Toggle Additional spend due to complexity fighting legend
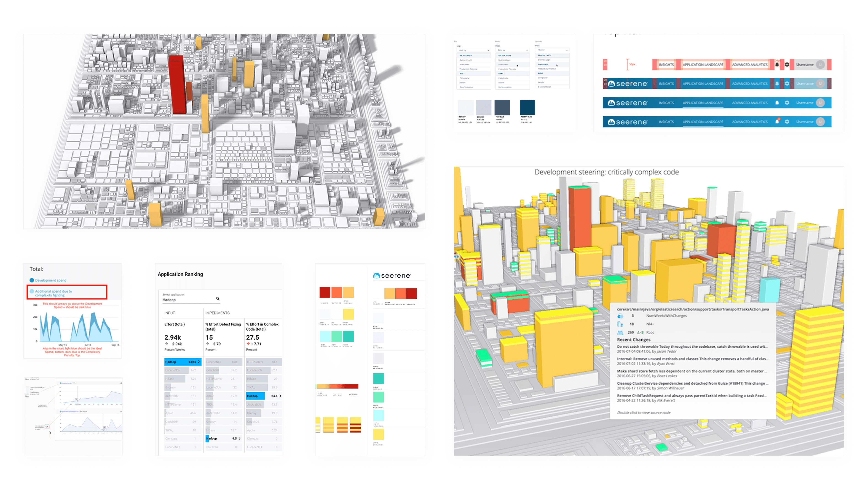The image size is (868, 490). (32, 291)
